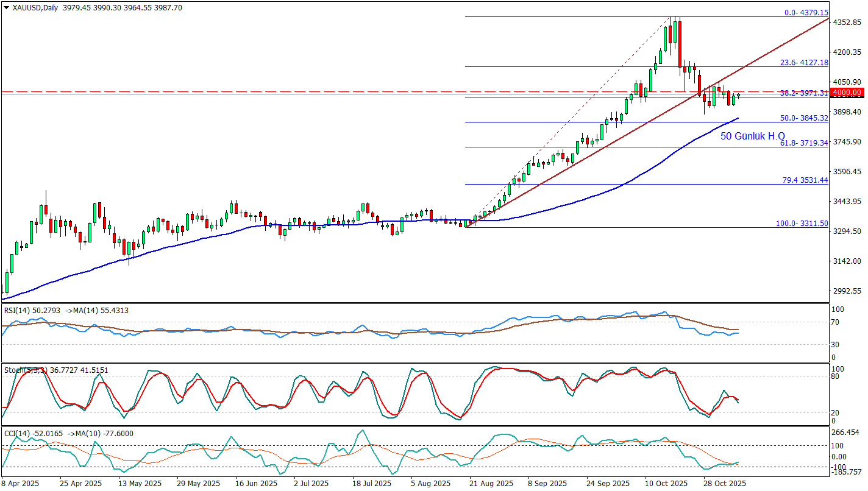Click the 38.2 - 3971.31 Fibonacci label

click(805, 93)
